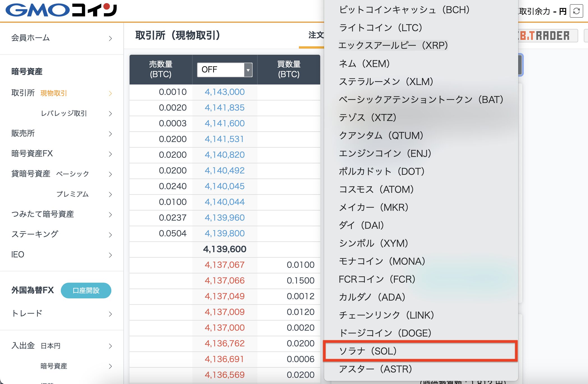Pick シンボル (XYM) from the list

pyautogui.click(x=421, y=243)
